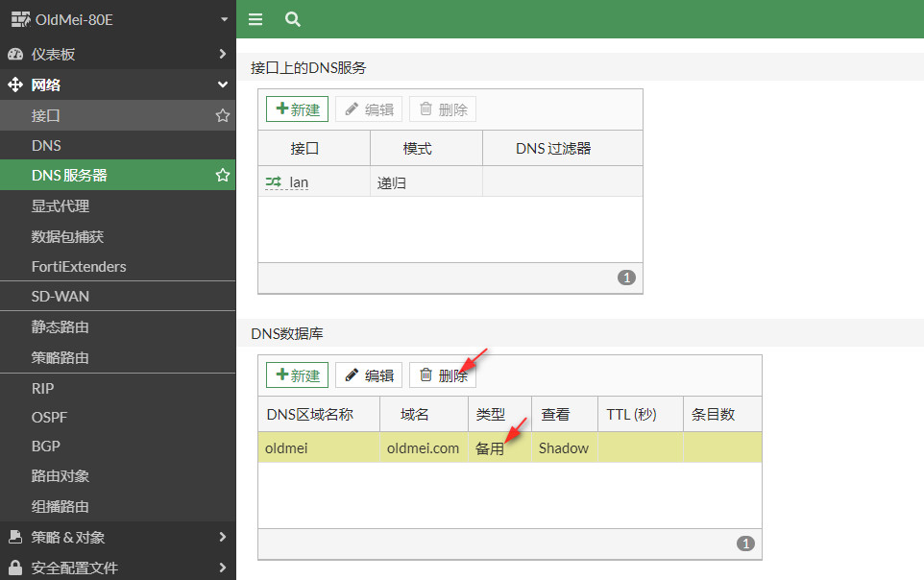The height and width of the screenshot is (580, 924).
Task: Click the search magnifier icon
Action: [293, 19]
